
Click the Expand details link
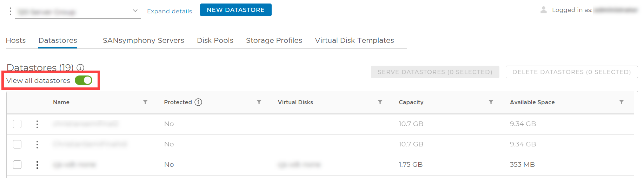pos(170,11)
